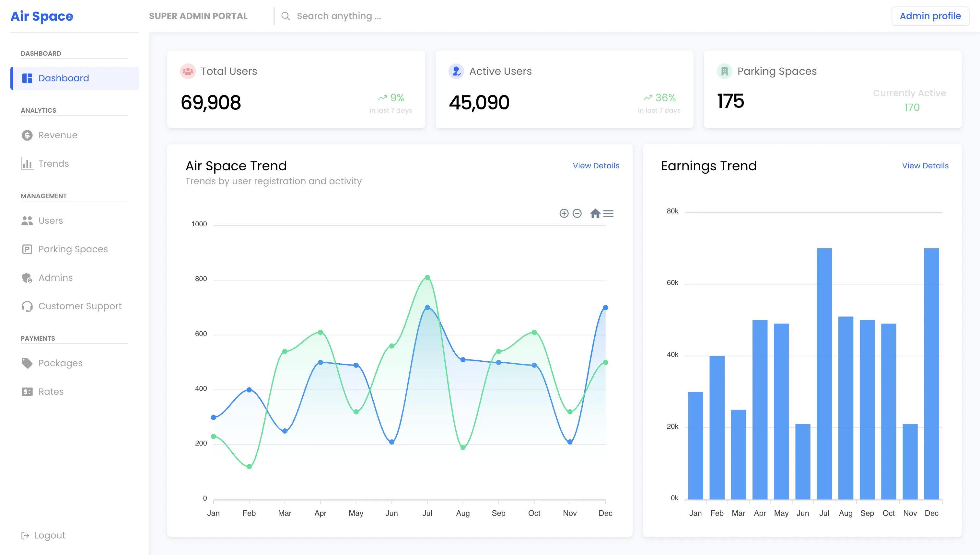Go to Trends in the sidebar
Image resolution: width=980 pixels, height=555 pixels.
tap(53, 164)
